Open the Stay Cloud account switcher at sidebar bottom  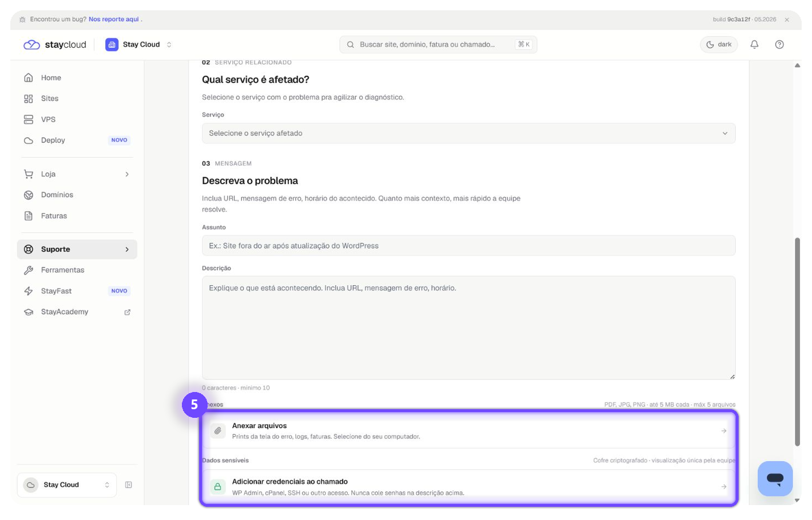coord(67,485)
